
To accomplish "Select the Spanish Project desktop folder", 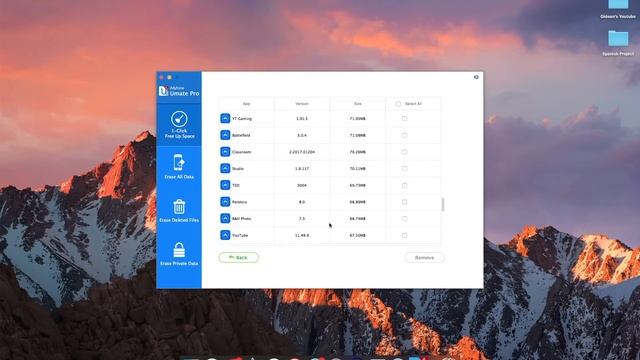I will 618,43.
